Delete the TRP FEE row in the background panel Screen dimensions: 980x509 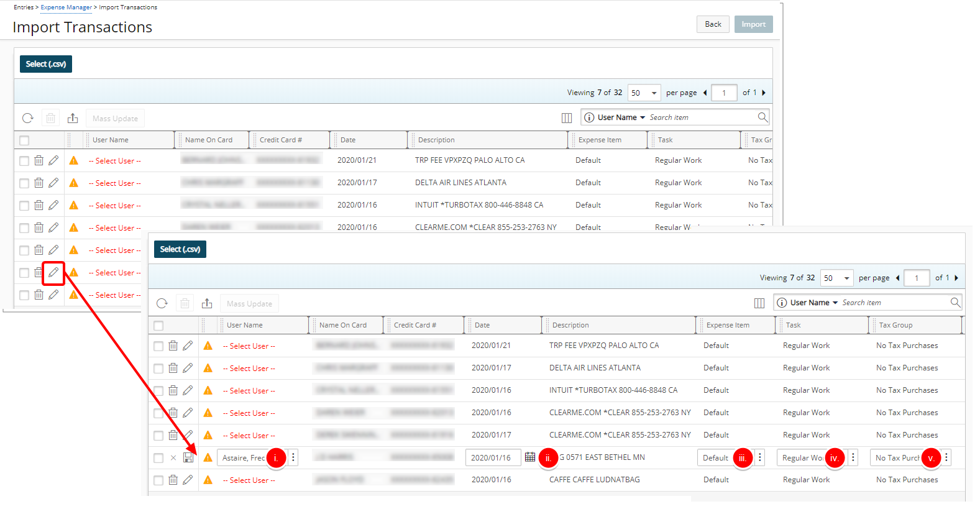[x=39, y=160]
